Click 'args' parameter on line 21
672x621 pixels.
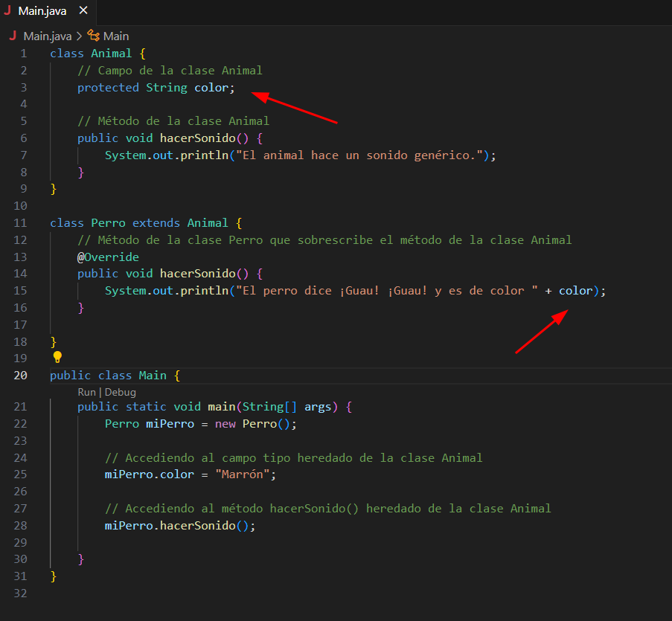[x=318, y=407]
